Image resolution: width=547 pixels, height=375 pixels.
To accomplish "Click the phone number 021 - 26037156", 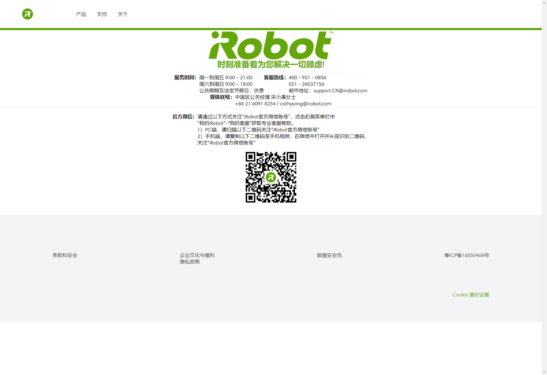I will point(306,84).
